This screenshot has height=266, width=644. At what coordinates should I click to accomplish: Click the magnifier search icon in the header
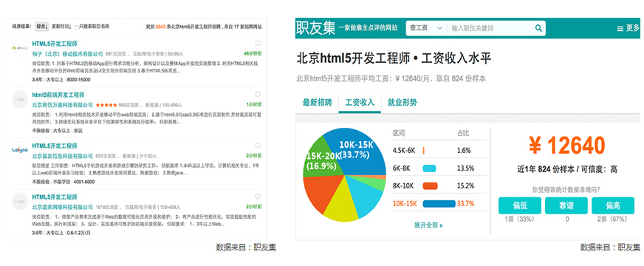pyautogui.click(x=538, y=28)
